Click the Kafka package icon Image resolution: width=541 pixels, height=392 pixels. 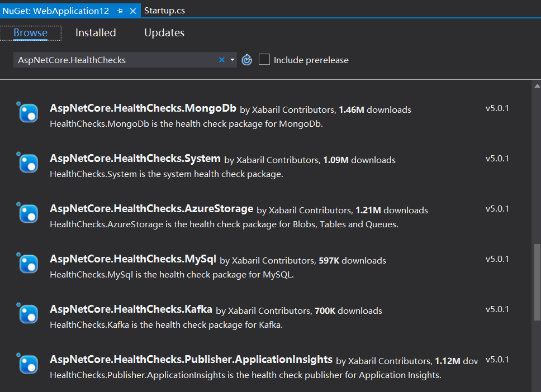click(28, 314)
